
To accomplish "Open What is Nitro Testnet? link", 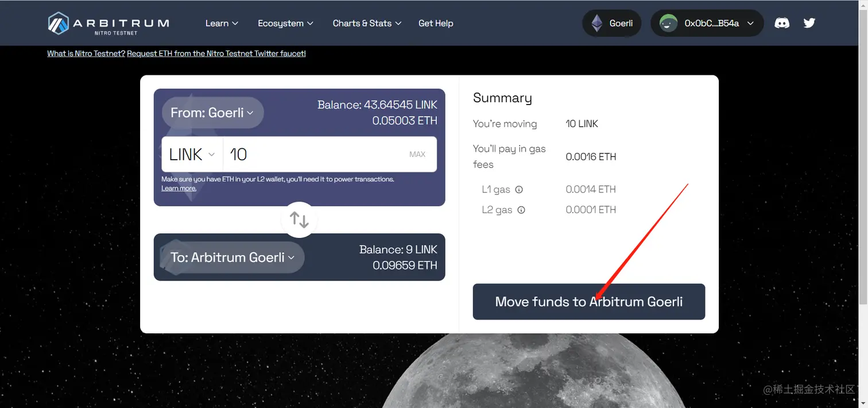I will pyautogui.click(x=86, y=53).
